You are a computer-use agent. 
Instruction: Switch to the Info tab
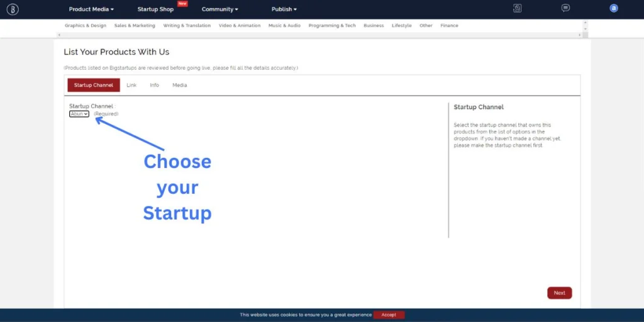tap(155, 85)
